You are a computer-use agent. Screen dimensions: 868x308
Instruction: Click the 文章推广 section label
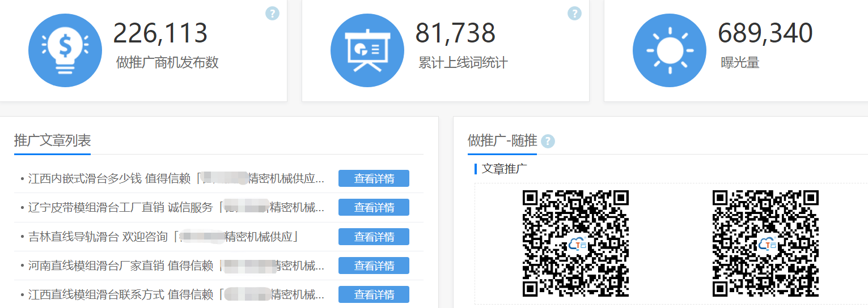point(504,169)
